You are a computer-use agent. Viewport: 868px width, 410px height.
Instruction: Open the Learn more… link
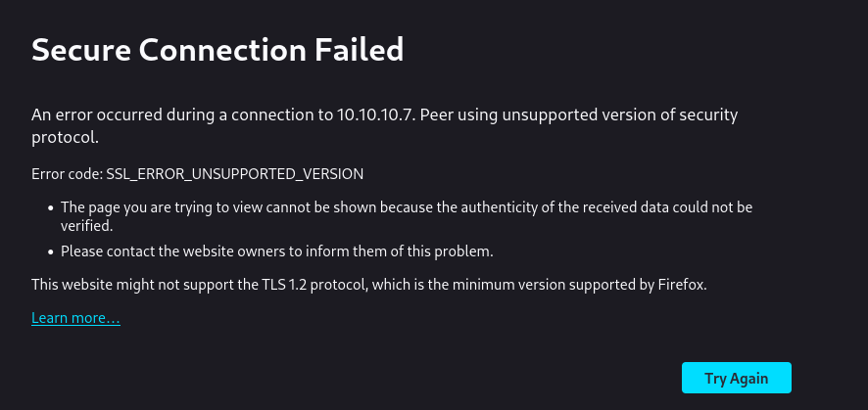tap(75, 318)
